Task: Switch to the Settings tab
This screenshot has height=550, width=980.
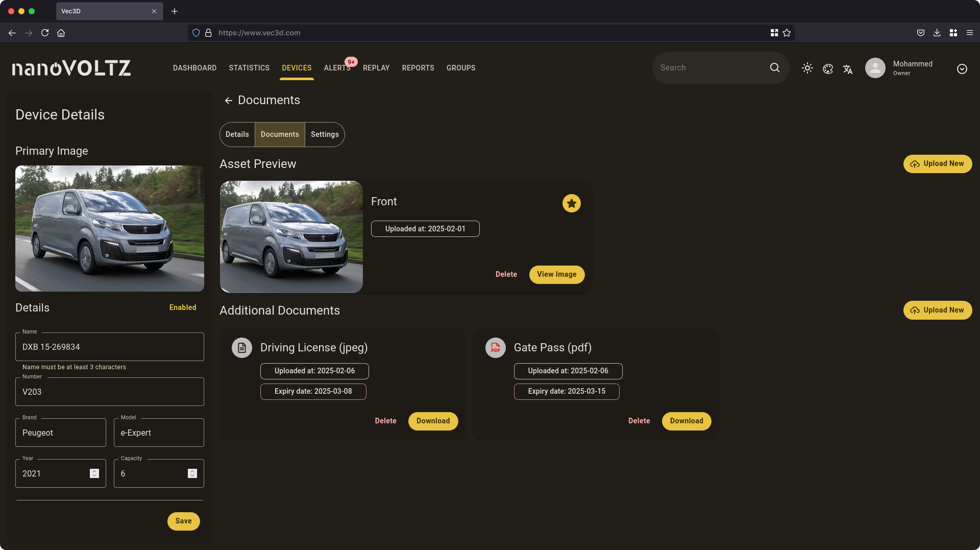Action: (x=325, y=134)
